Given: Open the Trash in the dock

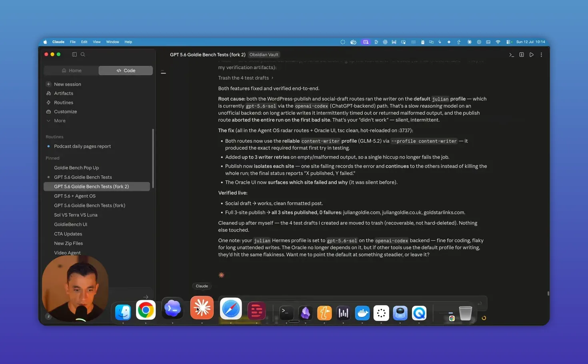Looking at the screenshot, I should (x=465, y=313).
